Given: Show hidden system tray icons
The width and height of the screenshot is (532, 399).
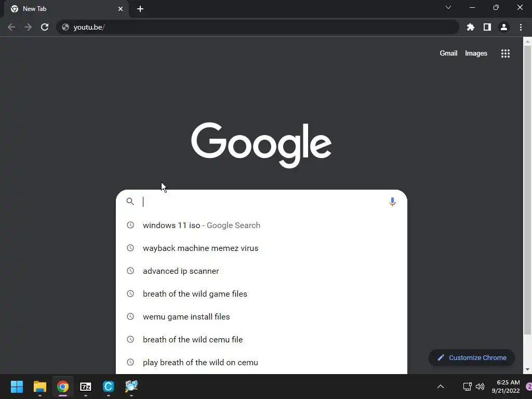Looking at the screenshot, I should [441, 387].
